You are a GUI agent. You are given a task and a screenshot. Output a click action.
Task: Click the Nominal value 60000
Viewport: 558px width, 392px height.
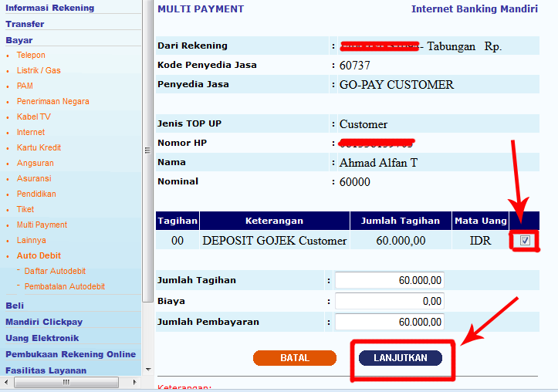355,182
